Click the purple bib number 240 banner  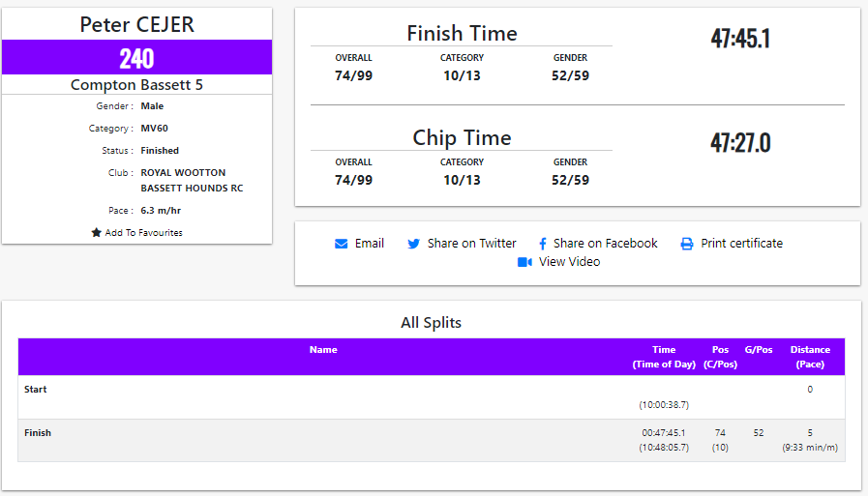136,58
